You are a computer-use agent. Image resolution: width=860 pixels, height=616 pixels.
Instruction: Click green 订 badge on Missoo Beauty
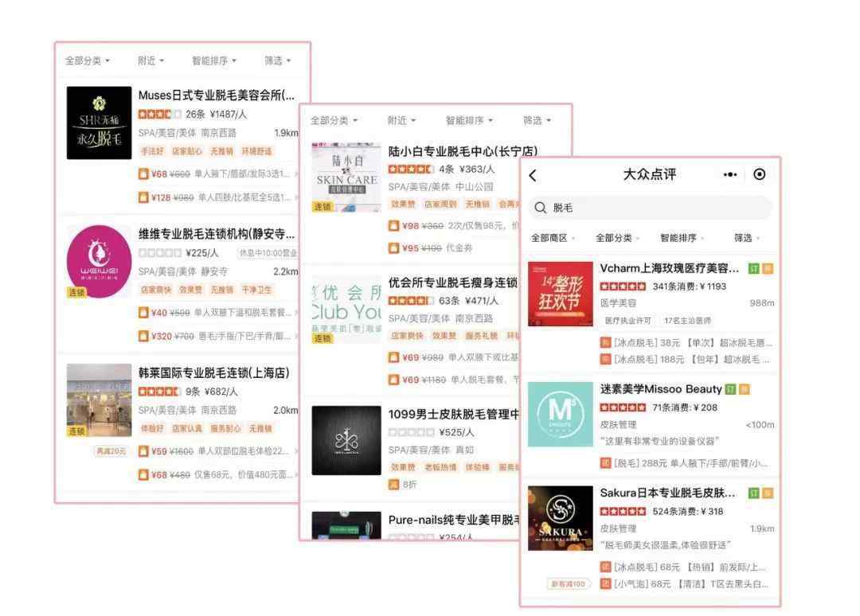[x=730, y=389]
